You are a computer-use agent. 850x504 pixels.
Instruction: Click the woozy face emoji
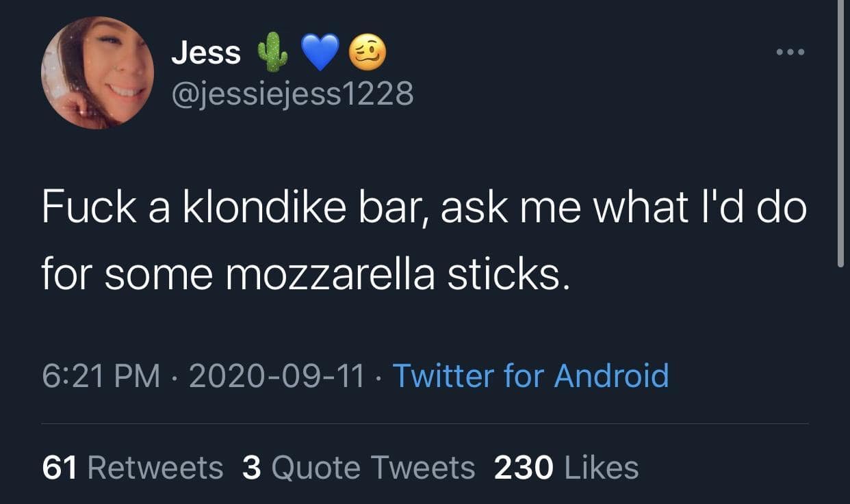click(x=368, y=53)
